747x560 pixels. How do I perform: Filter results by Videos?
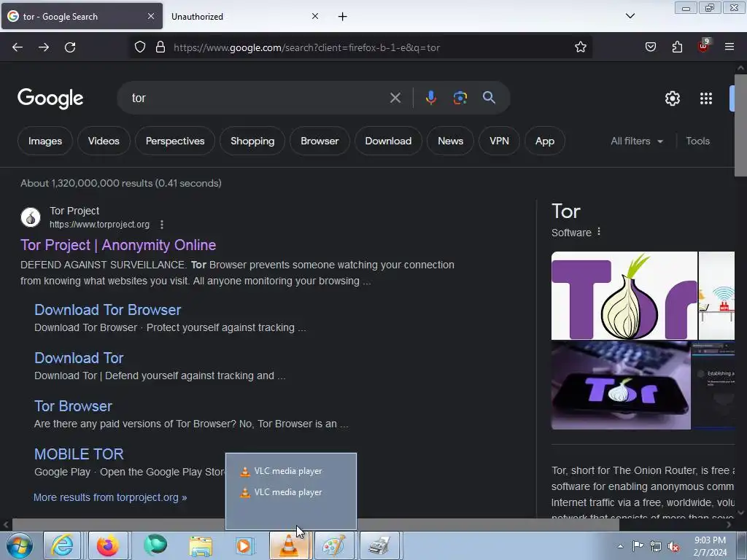tap(104, 141)
